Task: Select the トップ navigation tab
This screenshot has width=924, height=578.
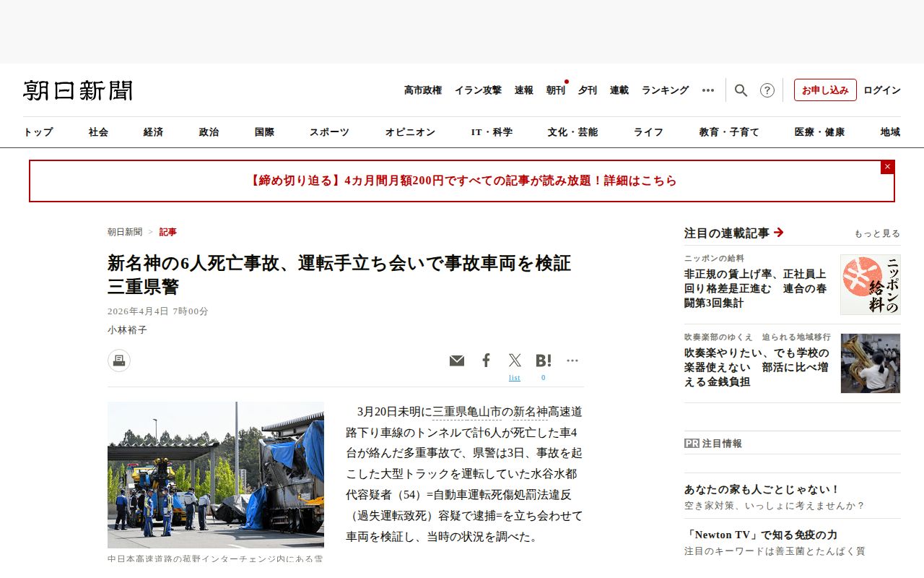Action: (x=38, y=132)
